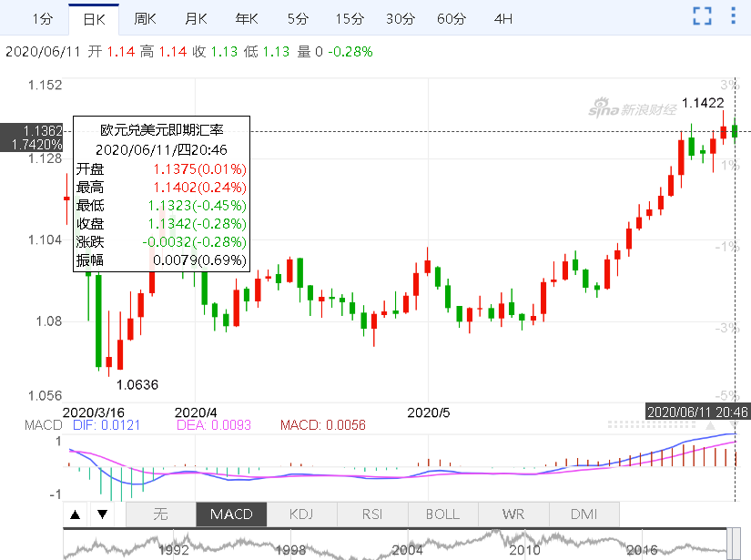The image size is (751, 560).
Task: Click the 振幅 0.0079 tooltip row
Action: 161,260
